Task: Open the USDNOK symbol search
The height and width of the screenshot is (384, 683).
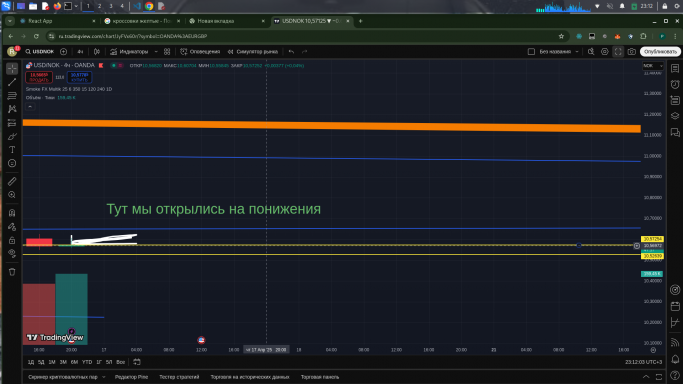Action: [40, 51]
